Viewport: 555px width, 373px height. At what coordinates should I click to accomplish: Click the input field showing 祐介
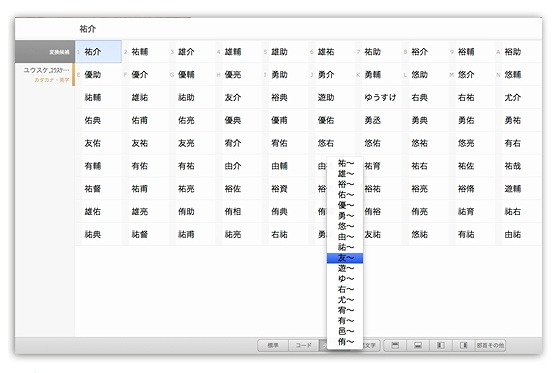[278, 29]
